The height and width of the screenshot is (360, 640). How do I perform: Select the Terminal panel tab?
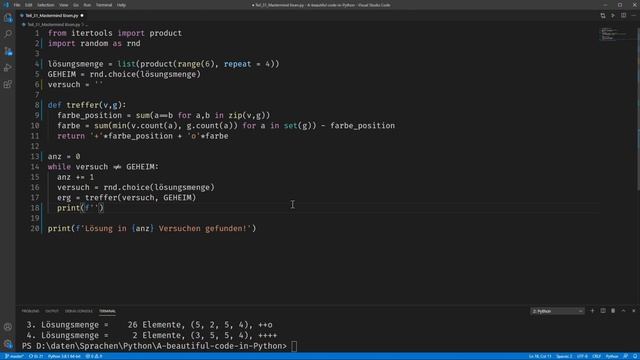point(107,311)
